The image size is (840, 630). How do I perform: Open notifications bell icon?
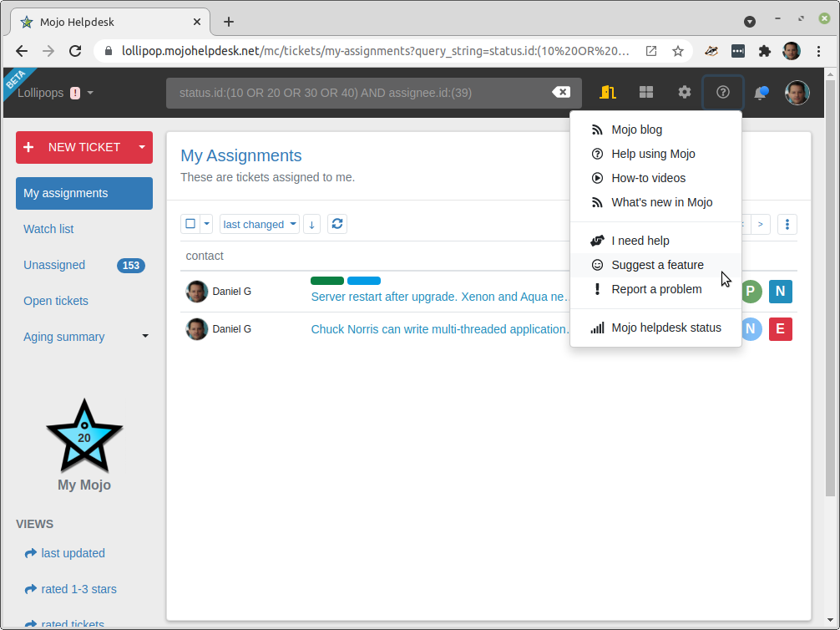point(761,93)
